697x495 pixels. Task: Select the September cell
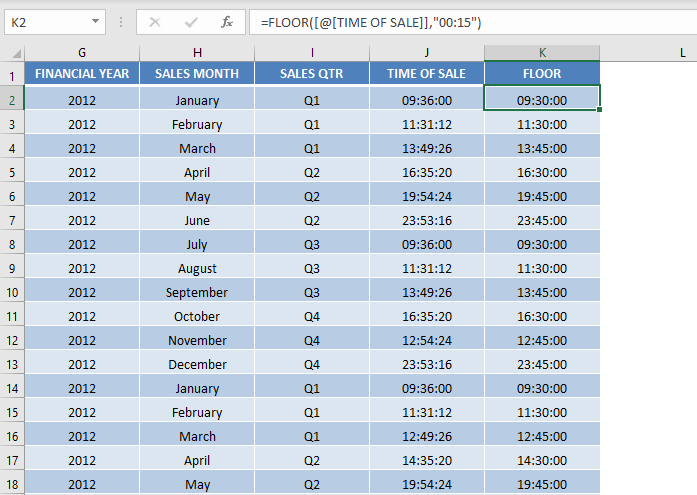[x=197, y=290]
